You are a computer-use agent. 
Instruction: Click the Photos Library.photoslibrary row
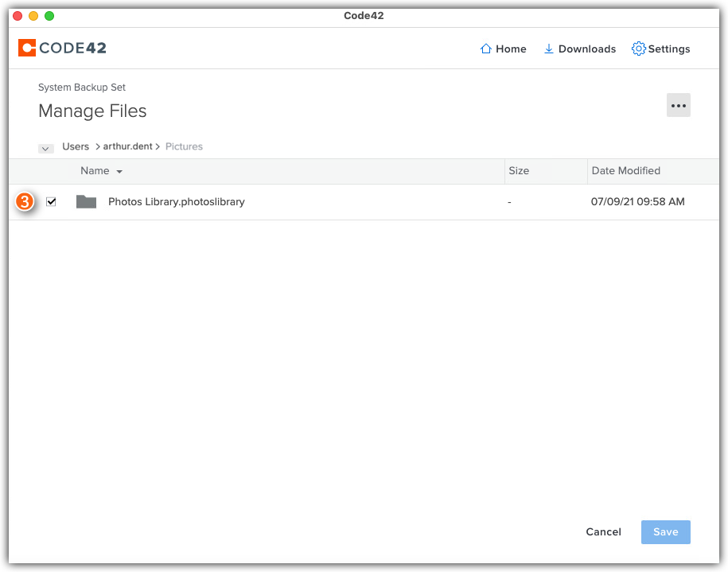(176, 201)
